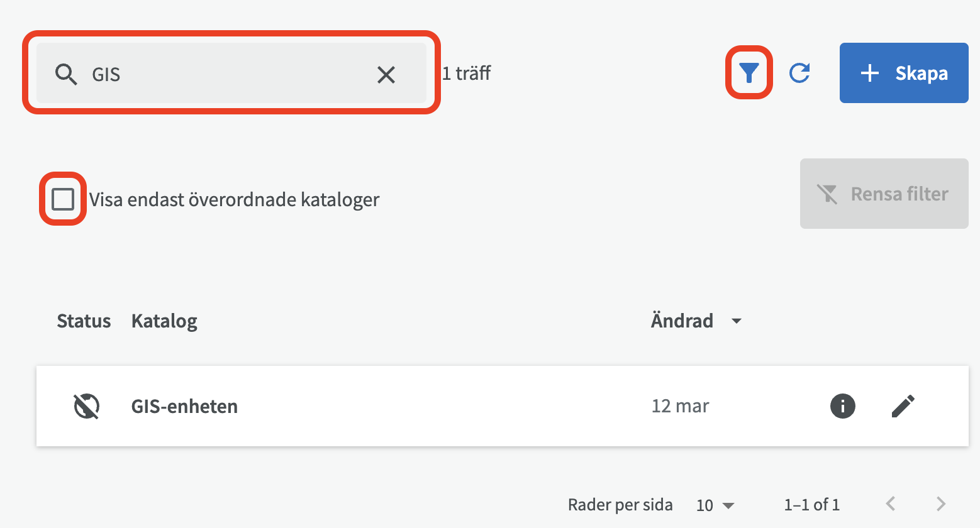Clear the search with the X icon
The height and width of the screenshot is (528, 980).
386,75
